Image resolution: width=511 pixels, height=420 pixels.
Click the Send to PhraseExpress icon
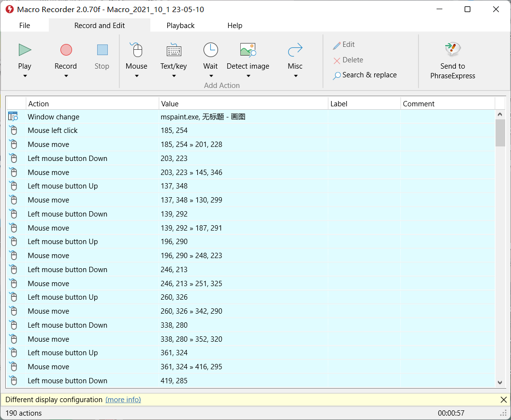tap(453, 49)
